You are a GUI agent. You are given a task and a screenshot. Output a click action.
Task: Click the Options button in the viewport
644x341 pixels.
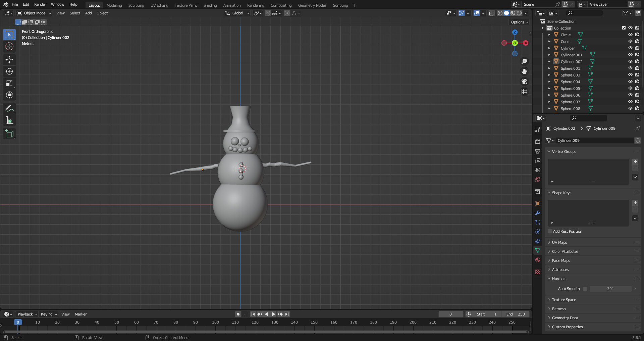[x=519, y=22]
